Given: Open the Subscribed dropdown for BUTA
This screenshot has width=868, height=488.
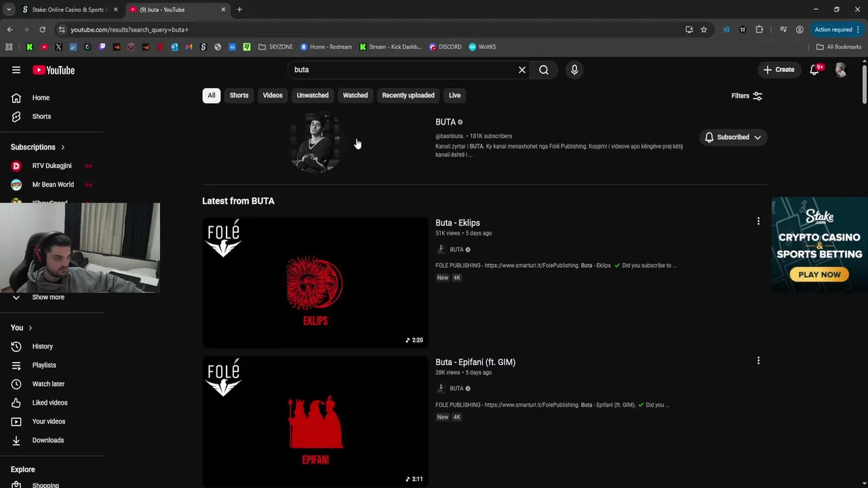Looking at the screenshot, I should 733,137.
